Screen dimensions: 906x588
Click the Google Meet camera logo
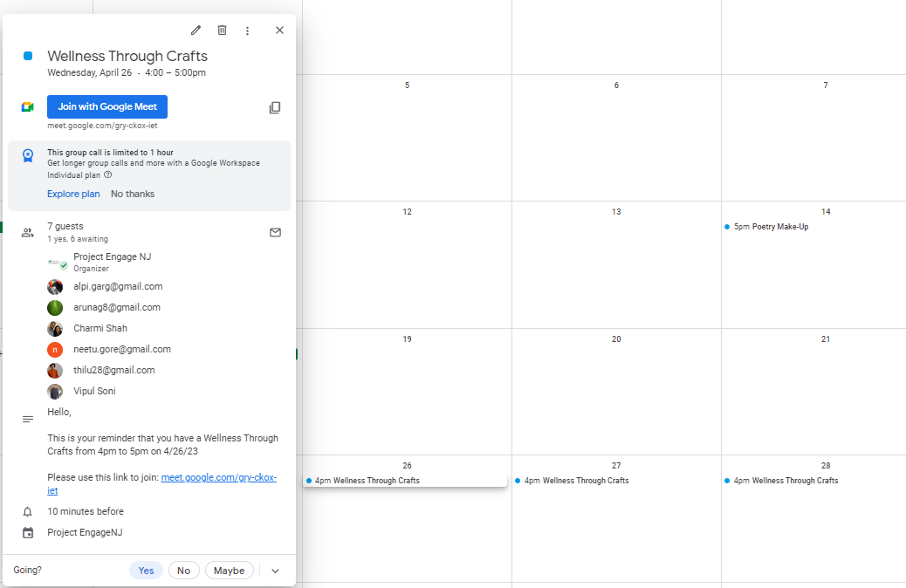(28, 106)
